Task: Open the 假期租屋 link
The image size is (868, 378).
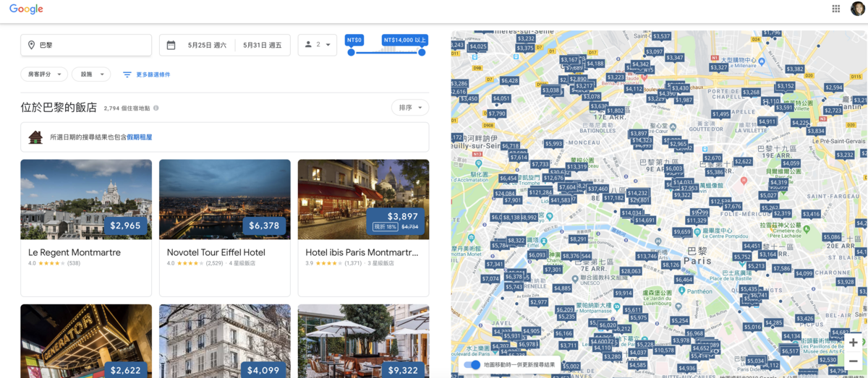Action: pyautogui.click(x=140, y=137)
